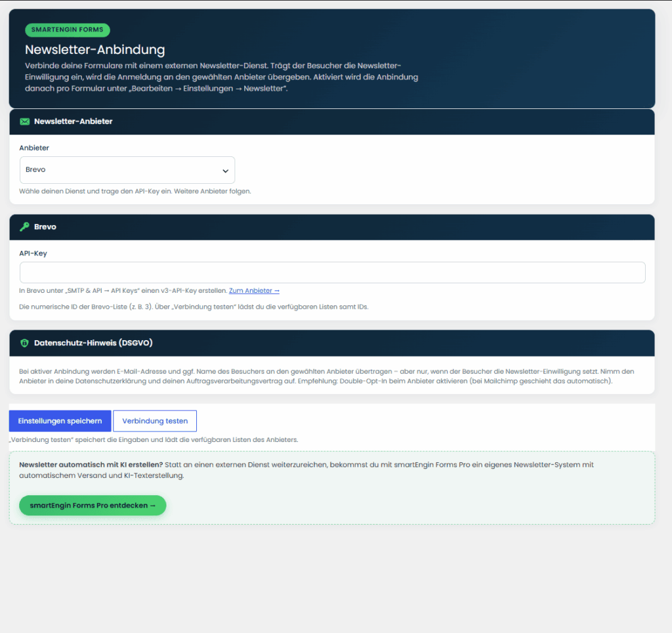
Task: Click into the API-Key input field
Action: [332, 273]
